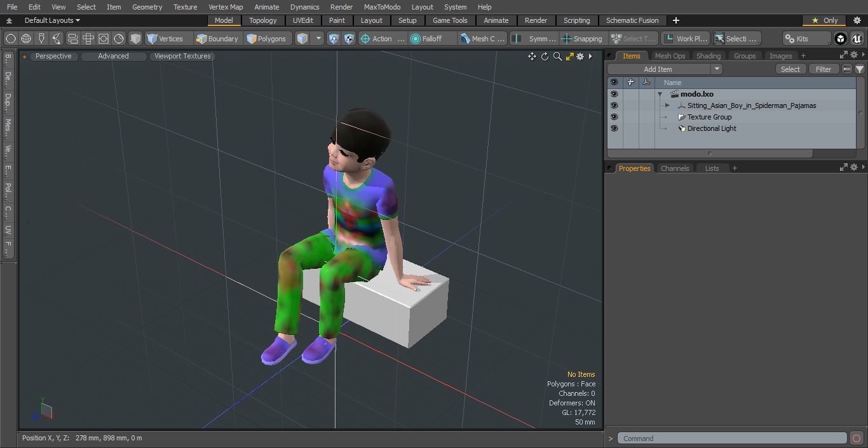868x448 pixels.
Task: Switch to the Mesh Ops tab
Action: click(x=670, y=56)
